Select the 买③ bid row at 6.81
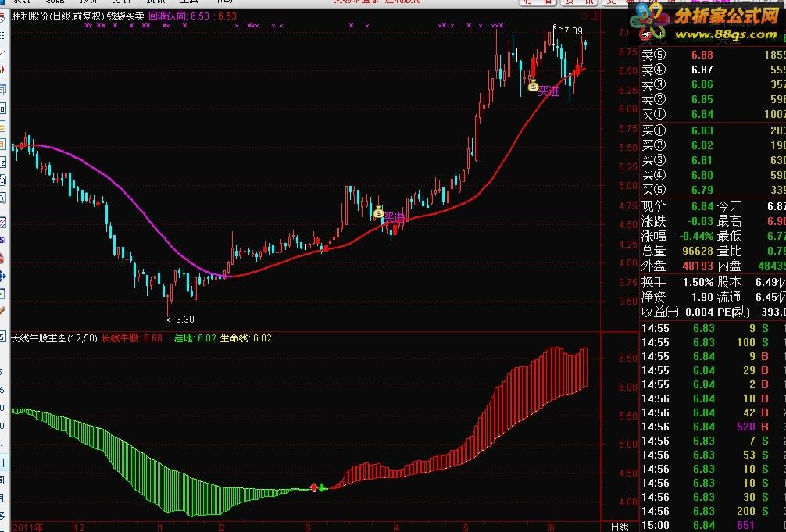Screen dimensions: 786x532 [713, 160]
